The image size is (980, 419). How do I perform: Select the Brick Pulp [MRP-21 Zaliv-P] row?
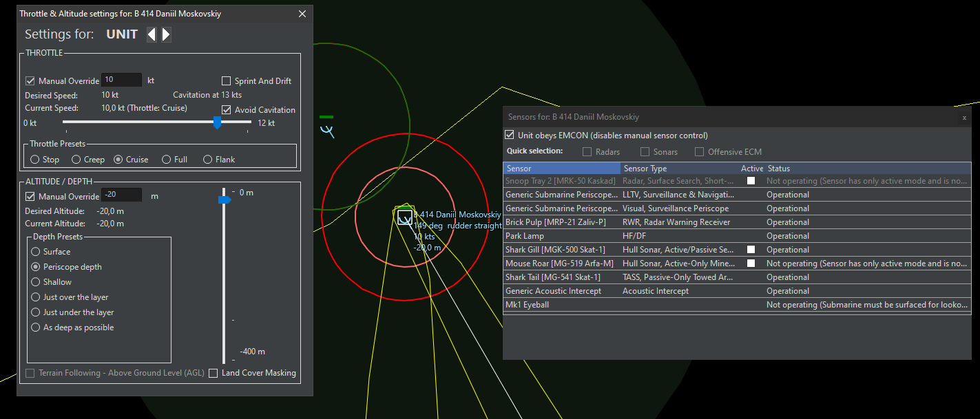pos(737,222)
